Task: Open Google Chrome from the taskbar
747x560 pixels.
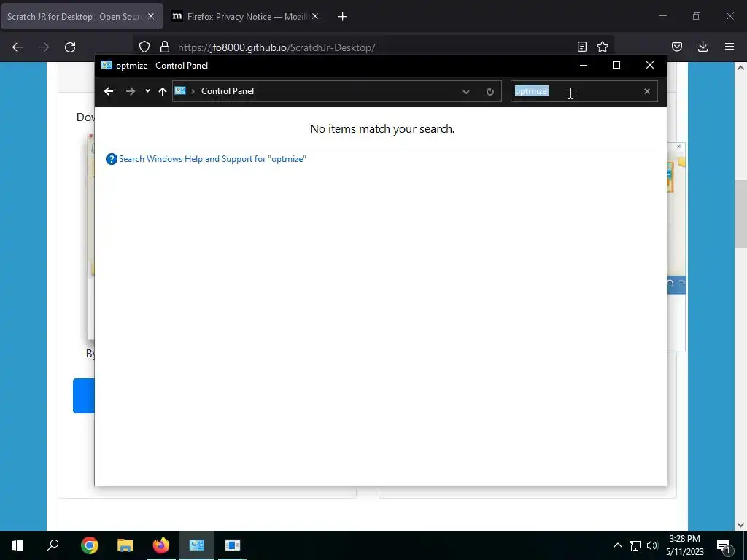Action: click(x=90, y=545)
